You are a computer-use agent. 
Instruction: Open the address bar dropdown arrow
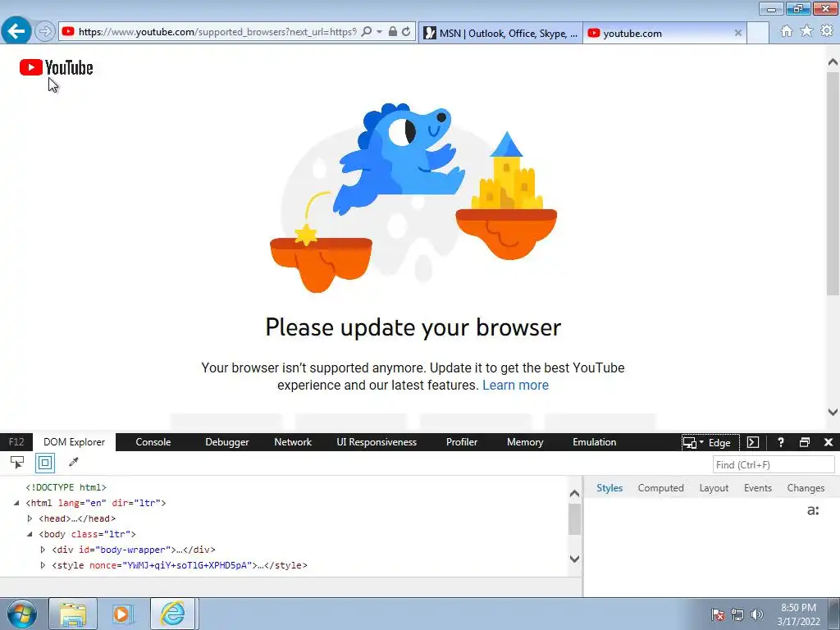coord(379,32)
